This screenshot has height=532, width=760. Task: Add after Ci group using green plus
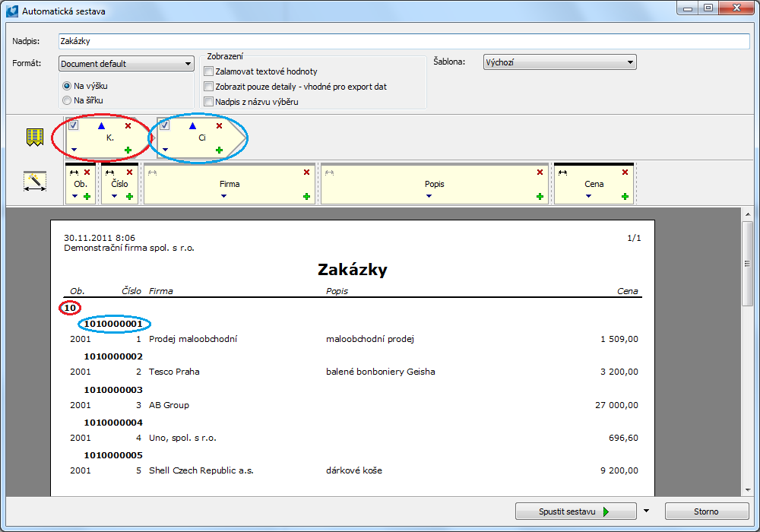point(219,150)
